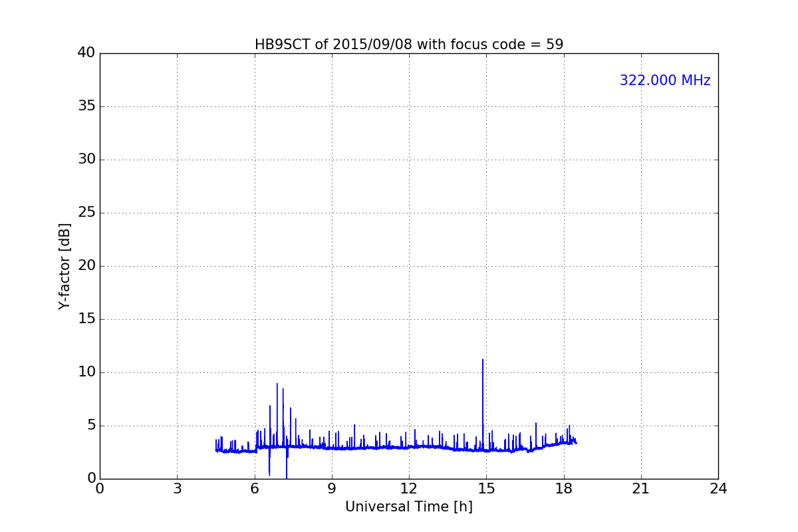Pick the '9' tick on Universal Time axis

coord(332,489)
